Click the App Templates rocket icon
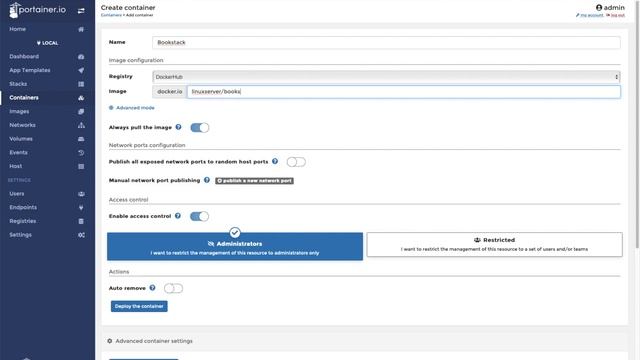 81,70
